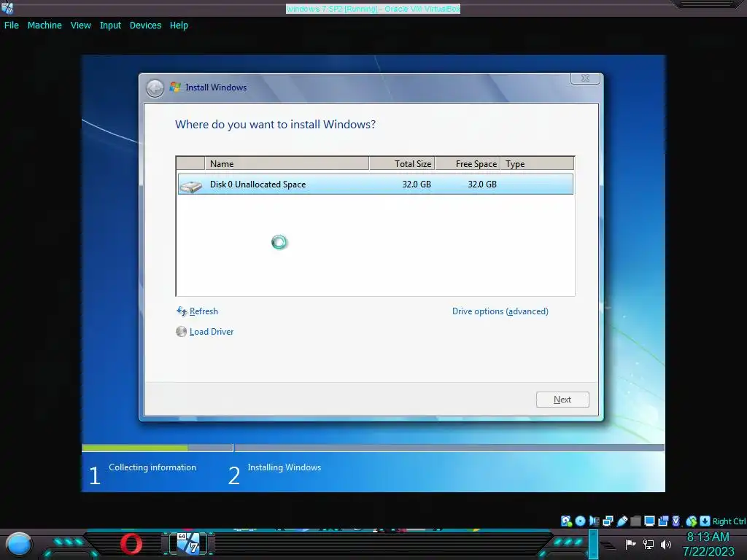Click the VirtualBox window icon in the title bar
This screenshot has width=747, height=560.
[7, 7]
